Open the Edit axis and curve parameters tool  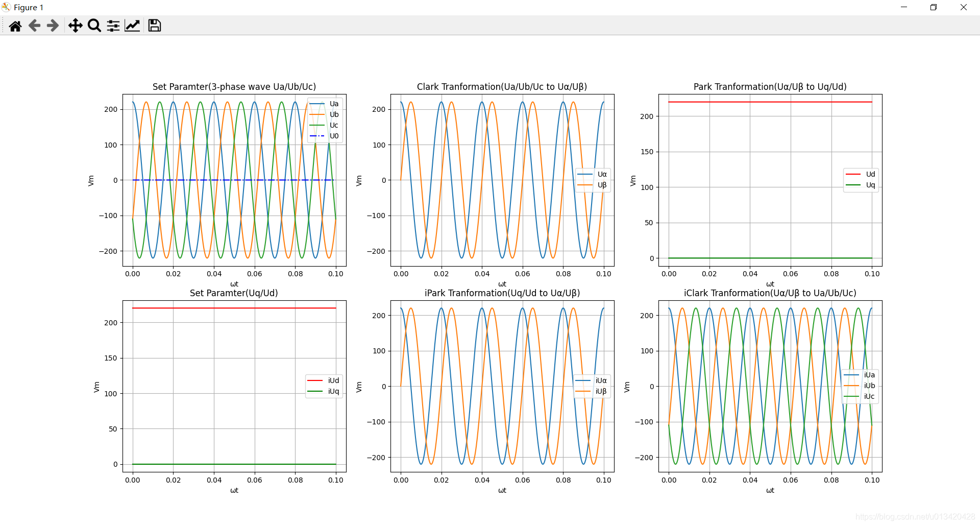132,26
